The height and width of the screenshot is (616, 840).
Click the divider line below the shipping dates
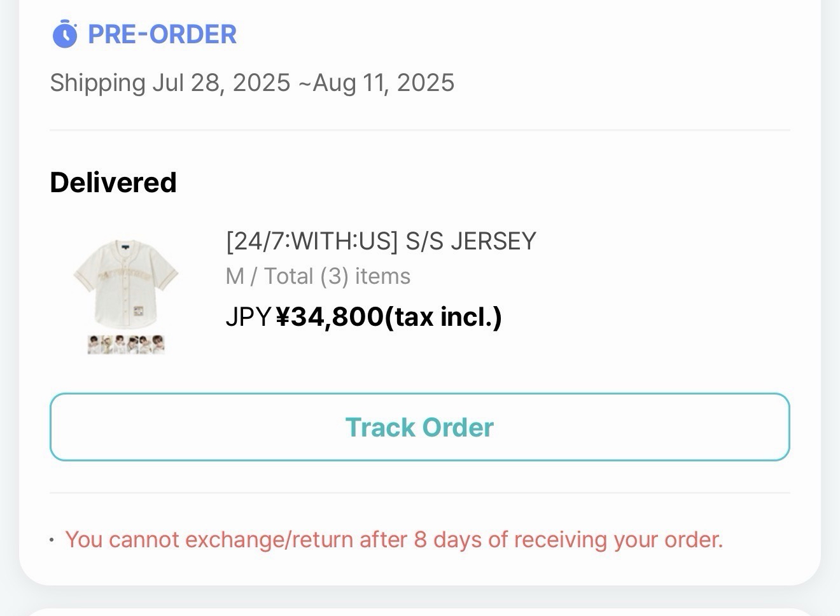[x=420, y=130]
